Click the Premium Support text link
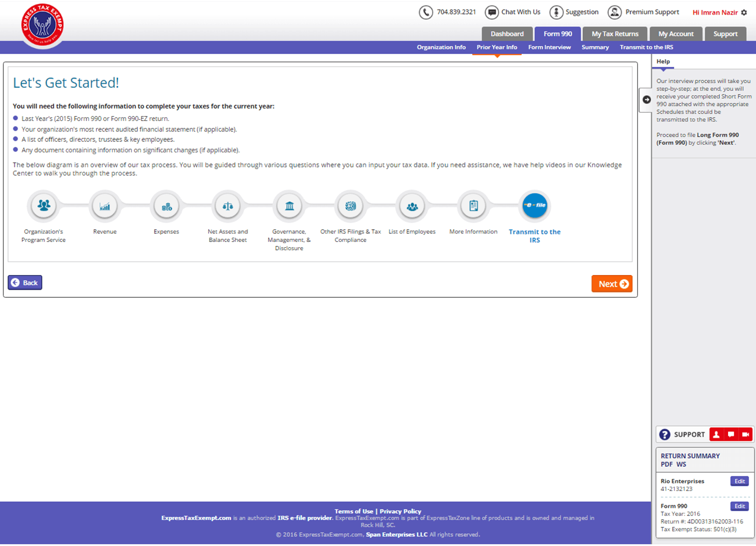The height and width of the screenshot is (546, 756). (x=652, y=12)
